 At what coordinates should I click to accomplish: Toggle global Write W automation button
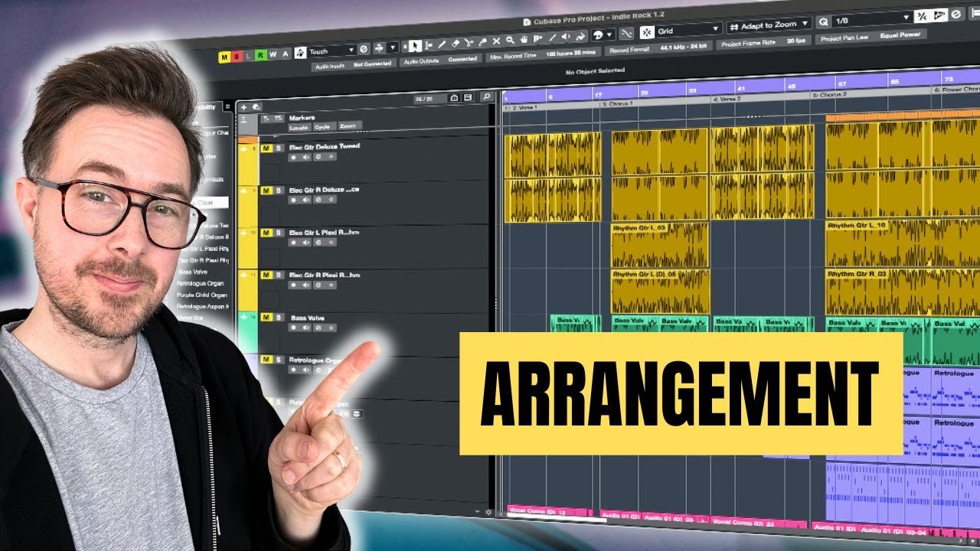point(273,54)
